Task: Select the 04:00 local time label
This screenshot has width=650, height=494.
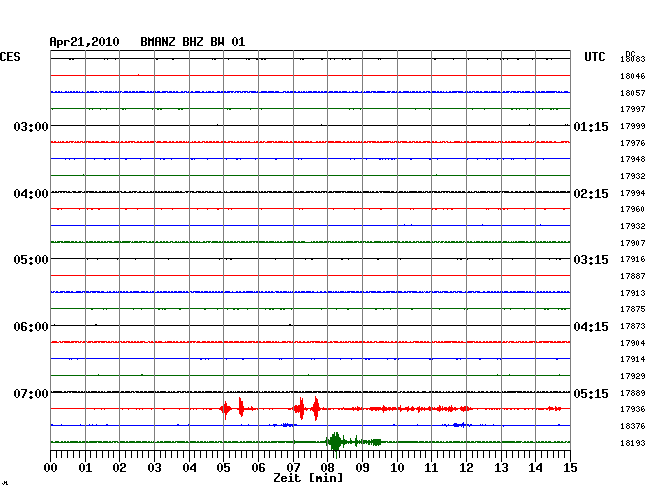Action: pyautogui.click(x=31, y=194)
